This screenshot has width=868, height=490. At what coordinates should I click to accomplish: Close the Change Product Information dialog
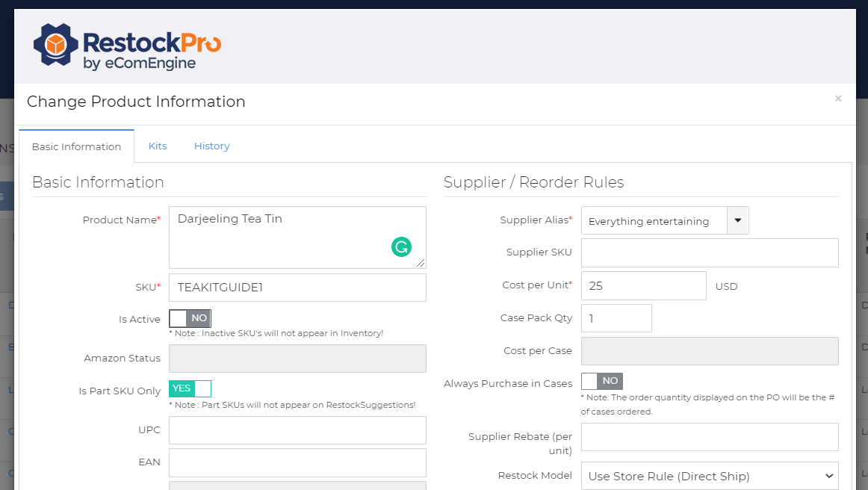click(838, 99)
